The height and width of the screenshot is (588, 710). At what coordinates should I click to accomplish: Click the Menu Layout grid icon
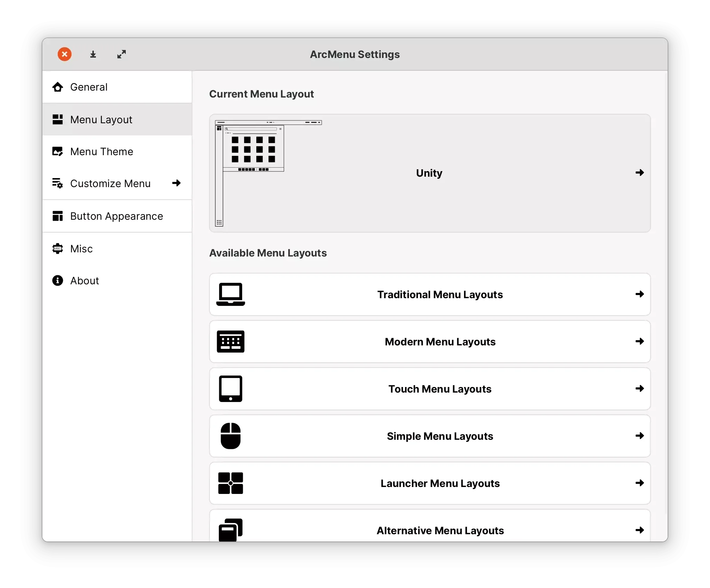[58, 119]
